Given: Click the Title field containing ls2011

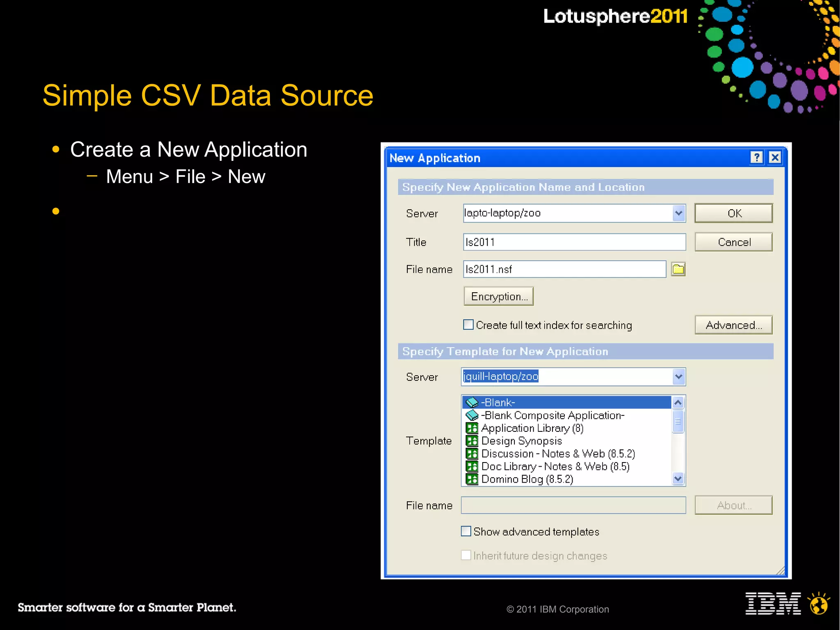Looking at the screenshot, I should tap(574, 242).
